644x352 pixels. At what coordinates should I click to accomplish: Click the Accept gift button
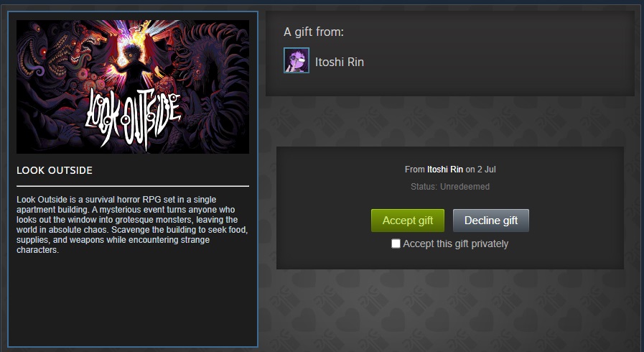pos(407,221)
